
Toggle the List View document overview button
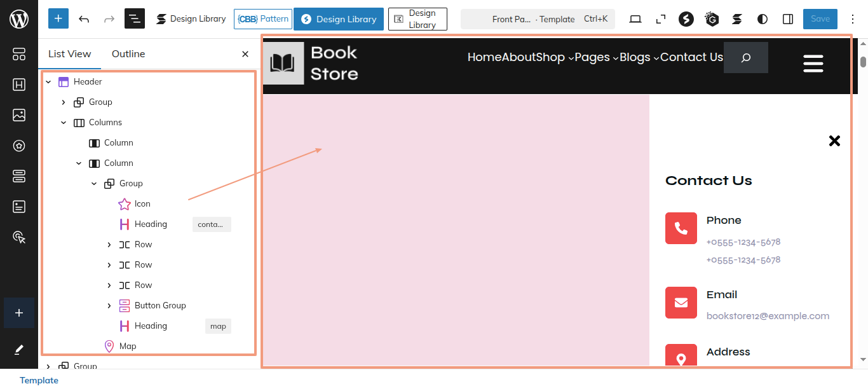[x=135, y=19]
